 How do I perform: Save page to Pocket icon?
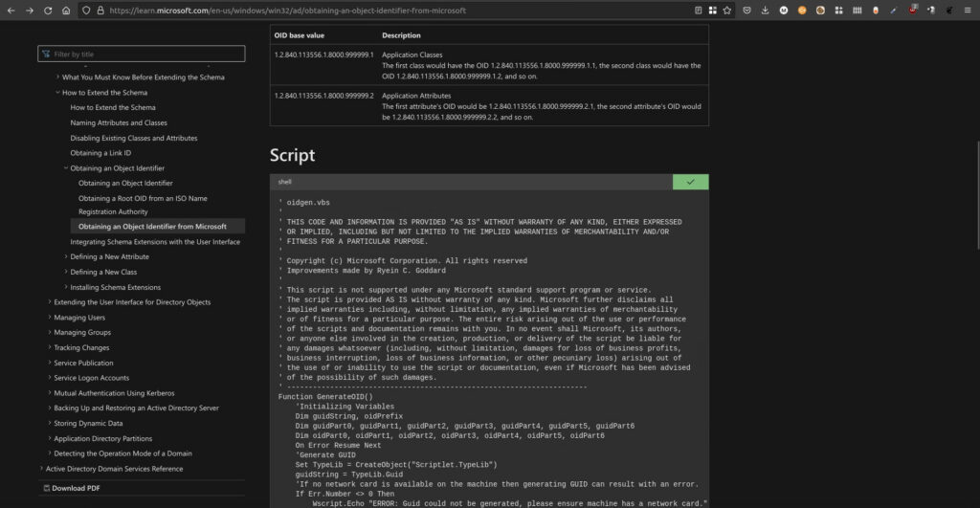746,11
